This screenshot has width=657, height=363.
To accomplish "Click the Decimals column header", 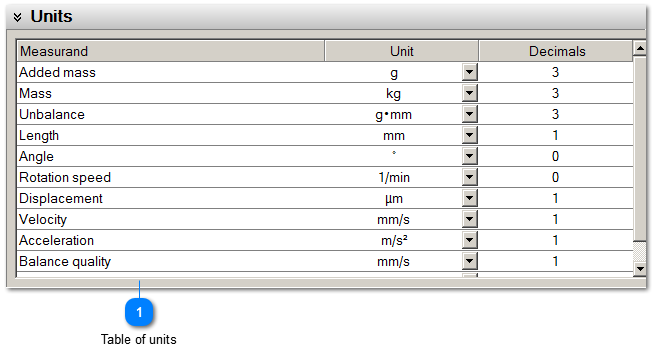I will pyautogui.click(x=556, y=51).
